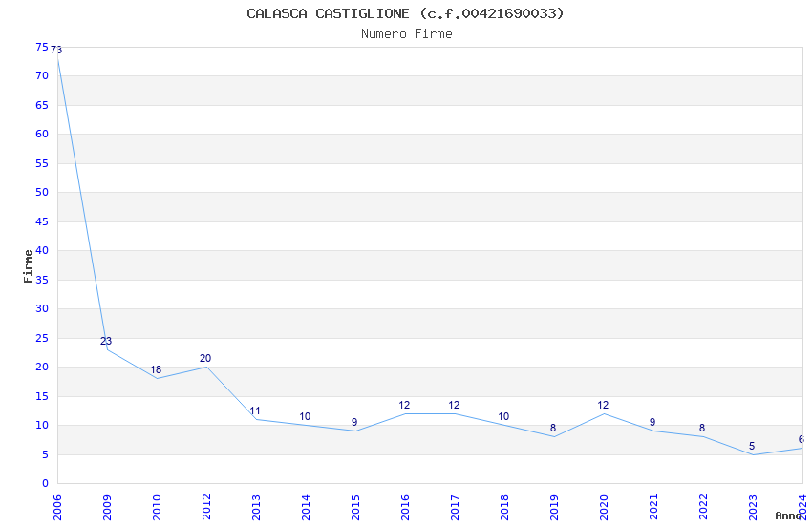Click the 9 data label at 2015

[354, 422]
